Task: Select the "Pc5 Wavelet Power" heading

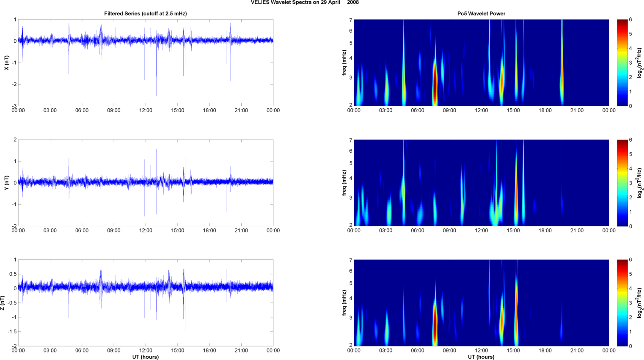Action: [481, 14]
